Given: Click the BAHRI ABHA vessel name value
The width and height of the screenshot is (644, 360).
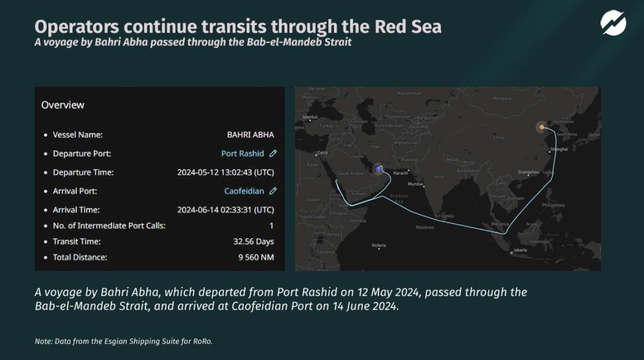Looking at the screenshot, I should click(250, 134).
